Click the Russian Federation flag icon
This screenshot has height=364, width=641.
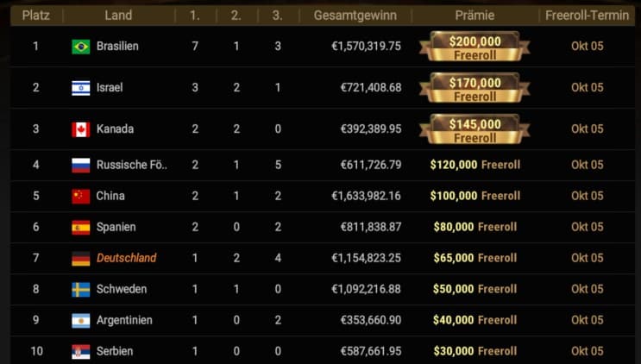coord(81,165)
